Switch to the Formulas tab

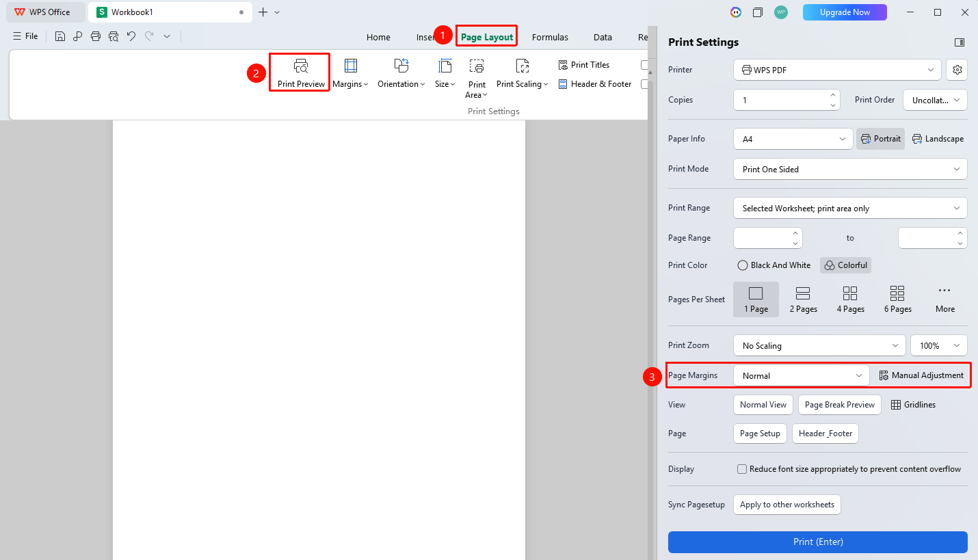[x=550, y=38]
